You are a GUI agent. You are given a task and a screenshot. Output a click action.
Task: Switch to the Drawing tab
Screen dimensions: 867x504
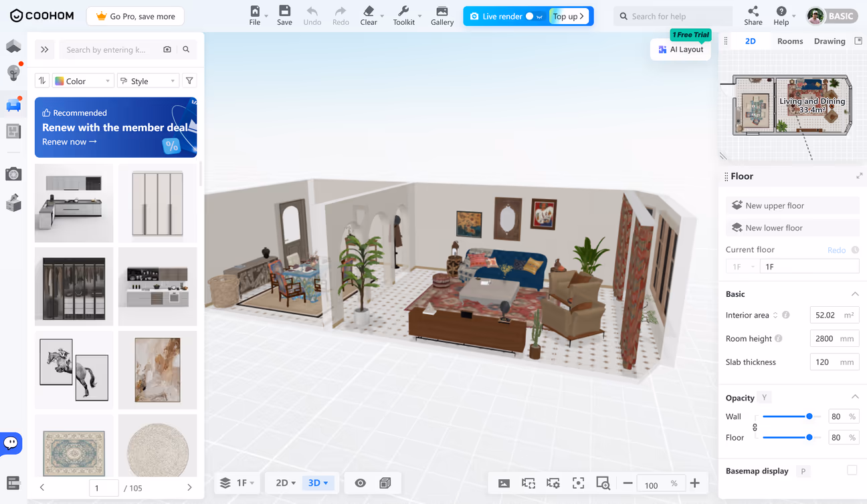pos(830,41)
